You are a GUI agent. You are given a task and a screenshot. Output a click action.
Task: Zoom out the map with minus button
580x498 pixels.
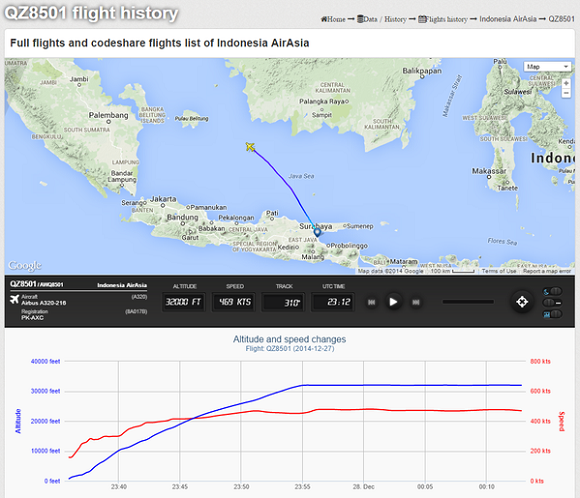coord(566,93)
